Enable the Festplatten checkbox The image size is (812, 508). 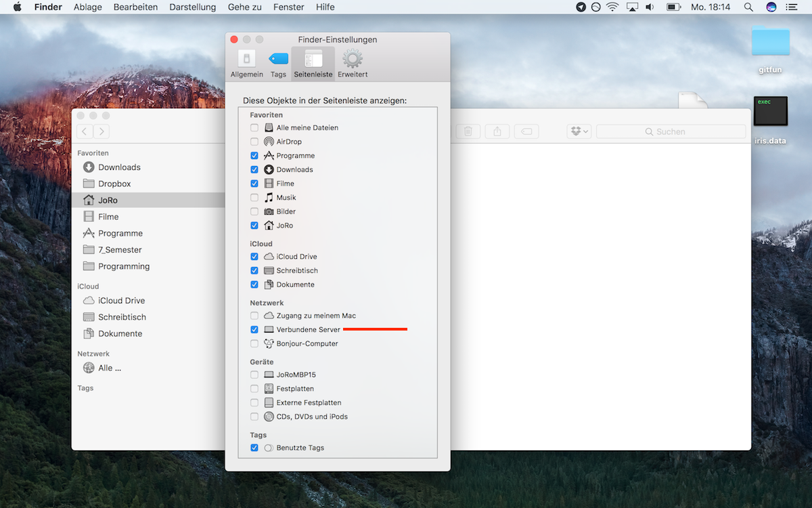pos(254,389)
